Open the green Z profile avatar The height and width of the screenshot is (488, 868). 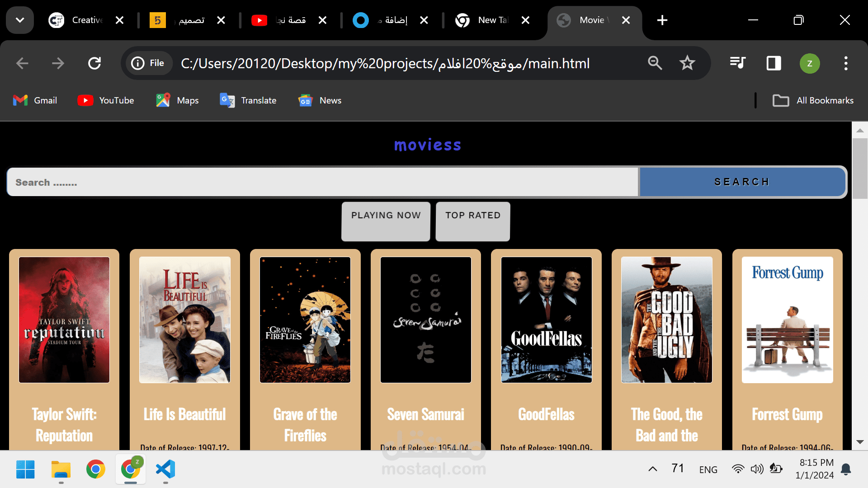tap(810, 63)
